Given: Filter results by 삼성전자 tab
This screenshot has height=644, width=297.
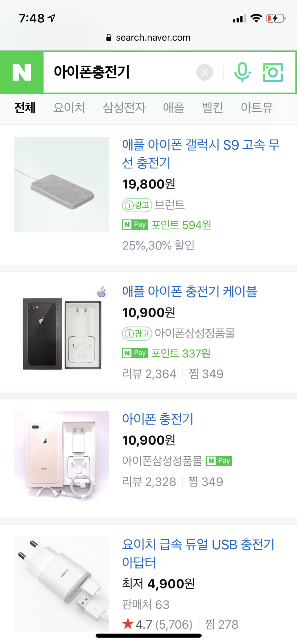Looking at the screenshot, I should (124, 108).
